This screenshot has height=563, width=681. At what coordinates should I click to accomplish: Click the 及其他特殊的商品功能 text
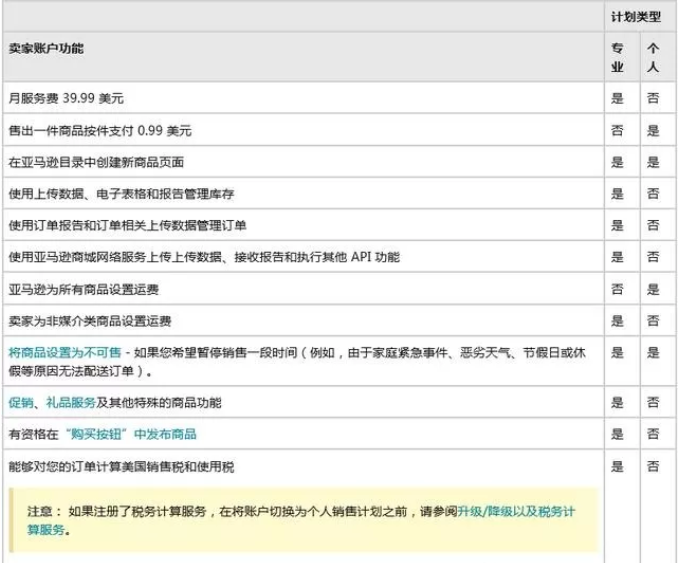tap(159, 403)
